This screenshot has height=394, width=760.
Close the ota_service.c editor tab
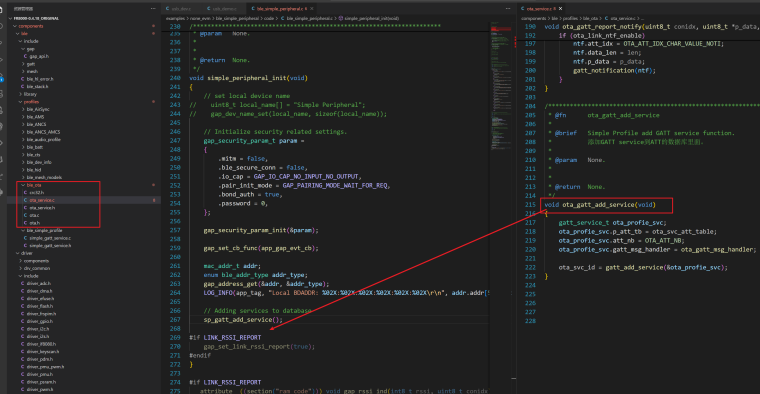pyautogui.click(x=560, y=9)
